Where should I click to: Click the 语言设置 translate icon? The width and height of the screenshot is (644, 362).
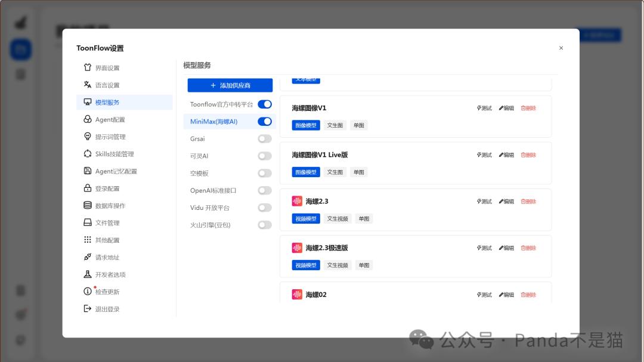[88, 85]
